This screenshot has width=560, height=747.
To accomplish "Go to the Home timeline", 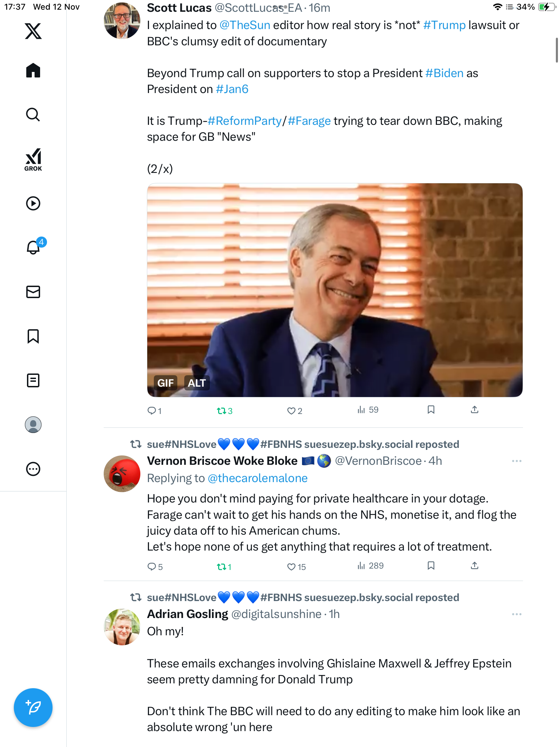I will 33,71.
